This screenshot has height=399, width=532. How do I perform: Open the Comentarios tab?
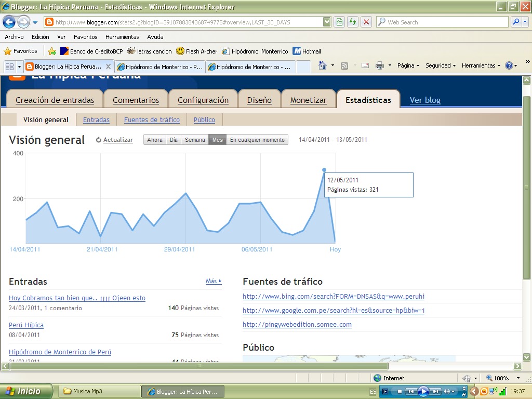pyautogui.click(x=136, y=100)
